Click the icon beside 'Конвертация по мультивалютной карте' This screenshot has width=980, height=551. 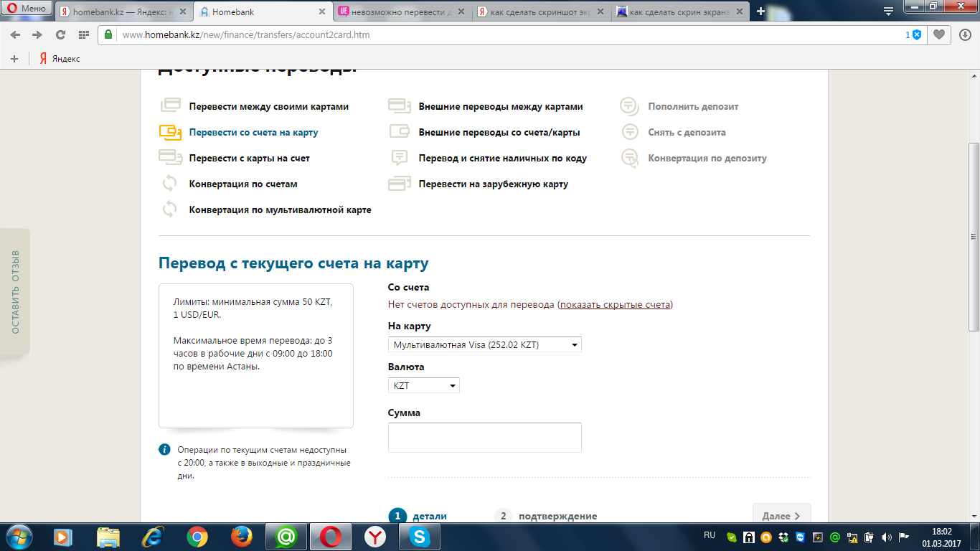(x=170, y=209)
